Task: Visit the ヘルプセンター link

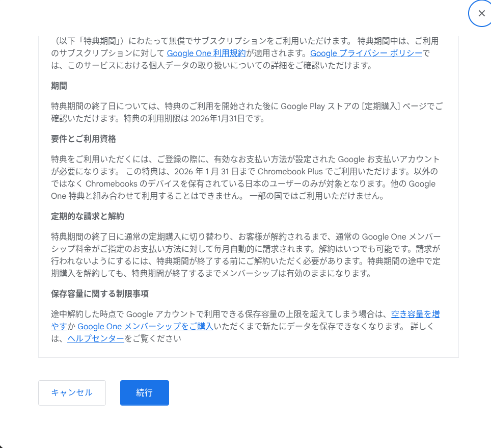Action: [x=96, y=338]
